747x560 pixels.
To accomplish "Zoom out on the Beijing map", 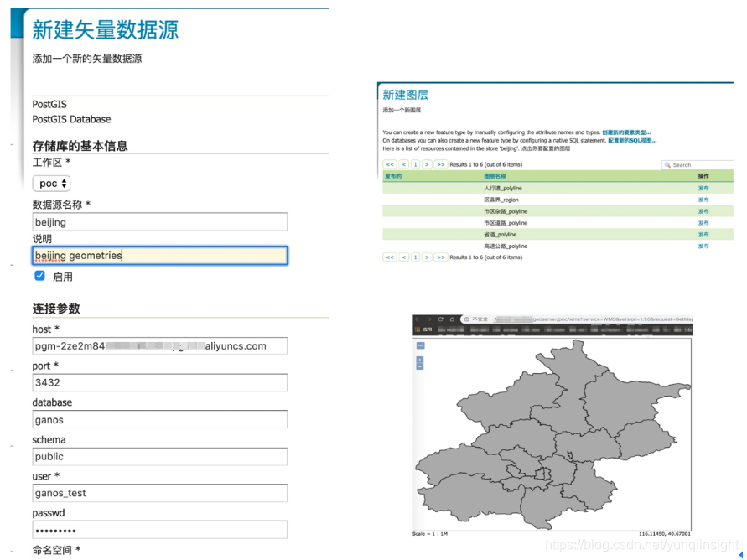I will 420,366.
